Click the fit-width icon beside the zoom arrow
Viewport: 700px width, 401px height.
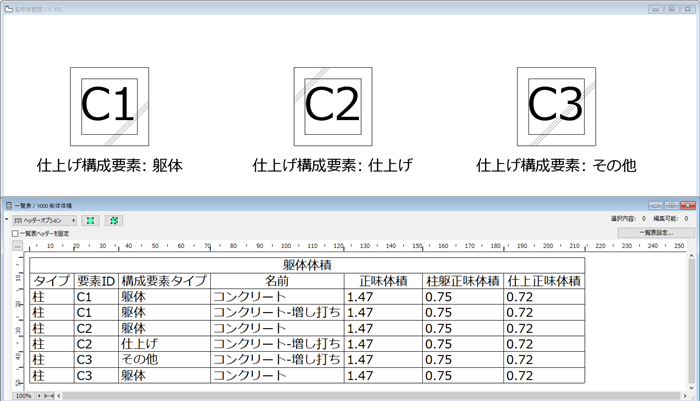point(49,396)
